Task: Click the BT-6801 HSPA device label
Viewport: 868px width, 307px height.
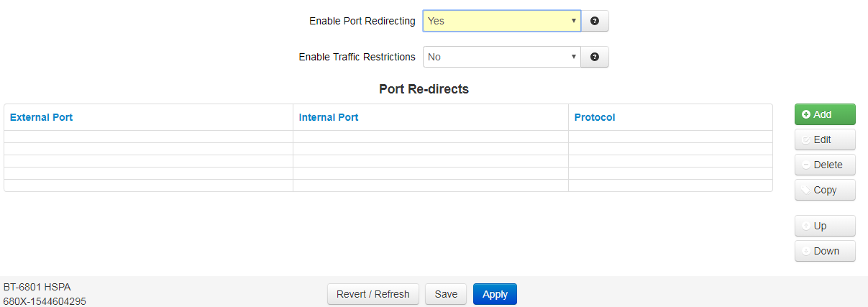Action: click(x=37, y=287)
